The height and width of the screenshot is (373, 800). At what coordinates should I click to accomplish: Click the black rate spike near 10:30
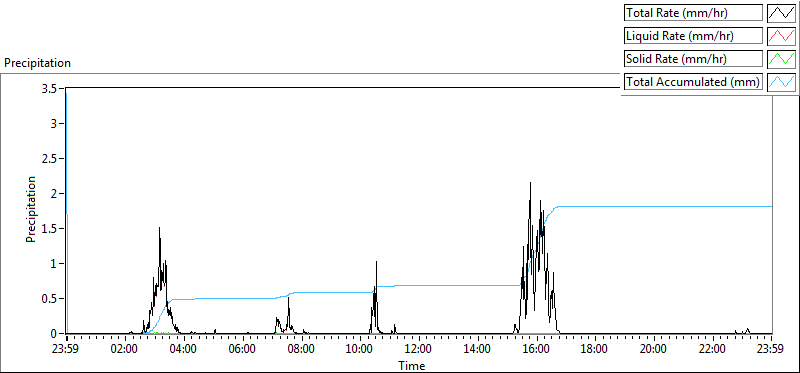[376, 262]
